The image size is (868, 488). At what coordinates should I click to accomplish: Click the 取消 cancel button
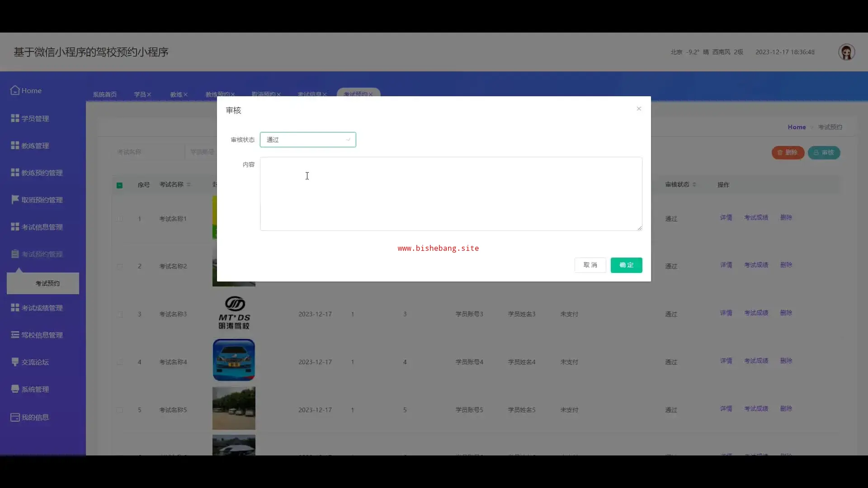click(x=590, y=265)
